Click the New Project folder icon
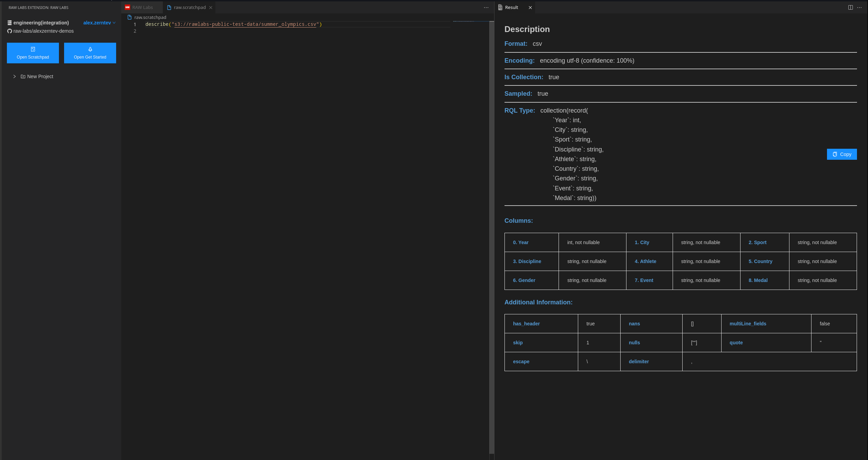Viewport: 868px width, 460px height. 23,76
